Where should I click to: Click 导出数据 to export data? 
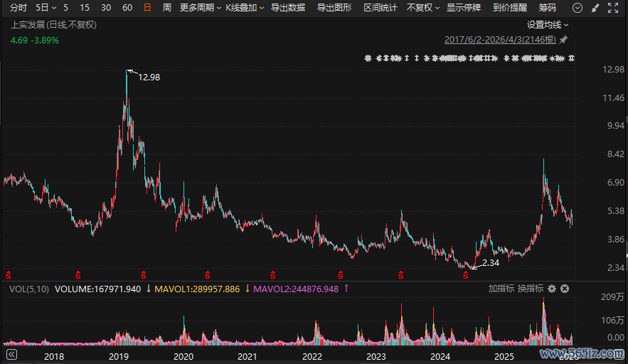pyautogui.click(x=288, y=8)
